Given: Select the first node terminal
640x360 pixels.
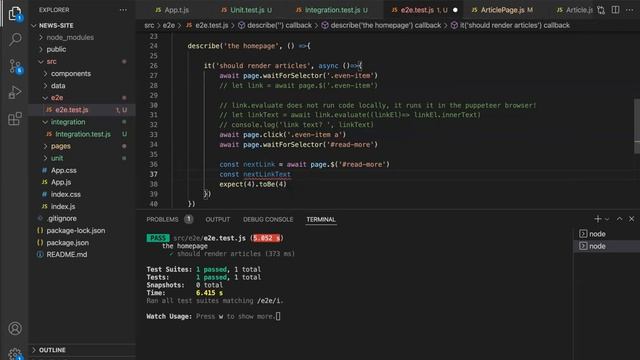Looking at the screenshot, I should pos(606,234).
